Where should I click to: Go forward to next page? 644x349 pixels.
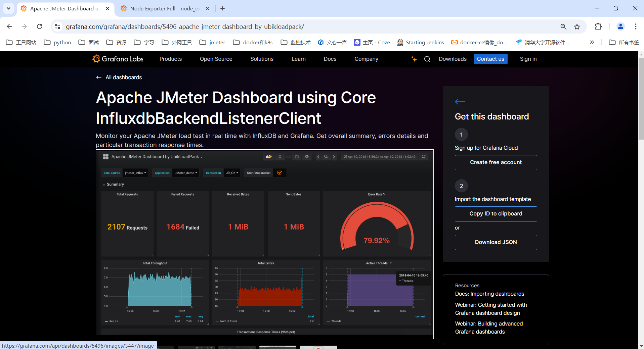click(x=24, y=27)
